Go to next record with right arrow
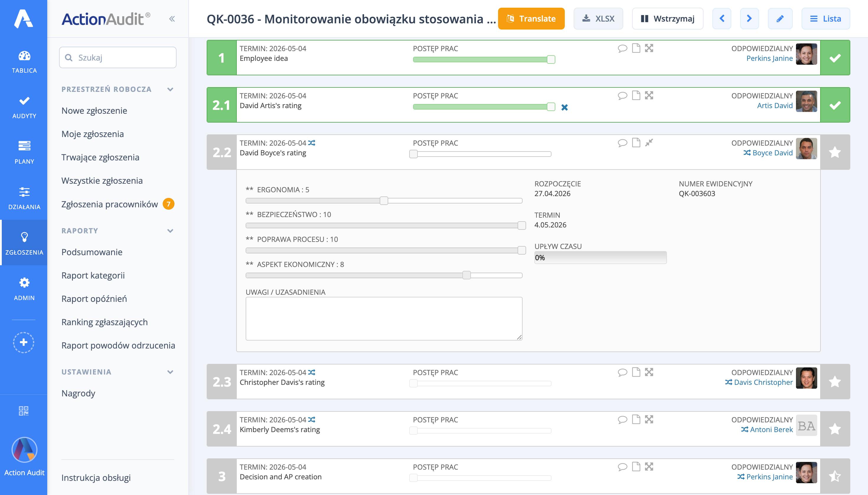 click(x=749, y=19)
